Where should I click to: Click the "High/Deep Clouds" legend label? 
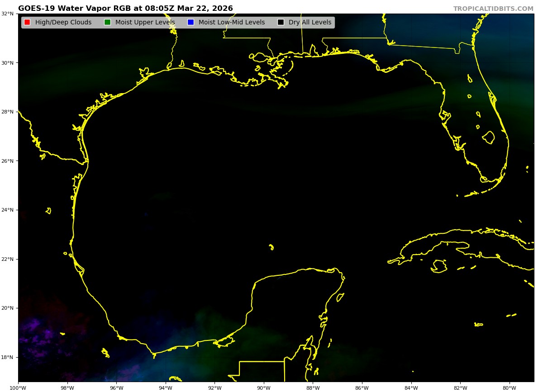pos(63,23)
